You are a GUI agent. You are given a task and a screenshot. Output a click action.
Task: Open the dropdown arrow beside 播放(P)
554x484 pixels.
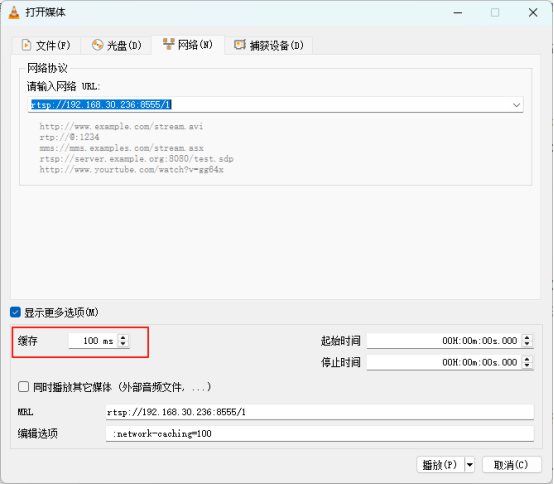(x=470, y=465)
